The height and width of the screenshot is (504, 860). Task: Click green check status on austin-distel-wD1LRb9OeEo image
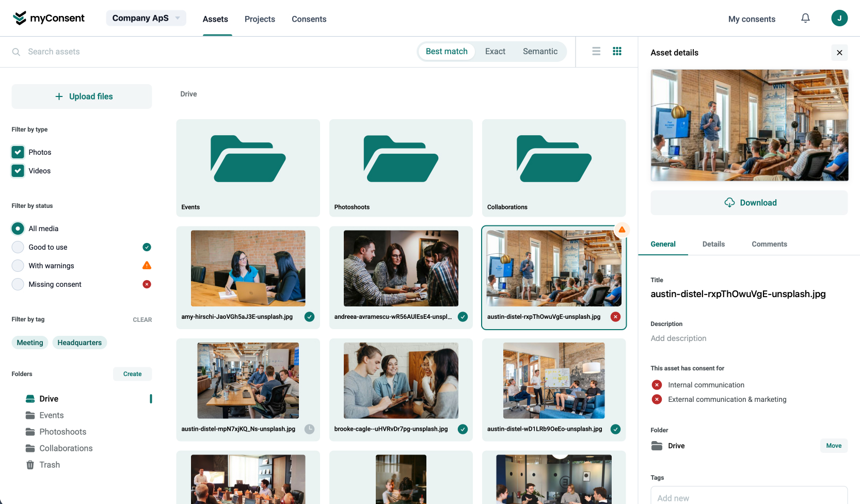pyautogui.click(x=615, y=429)
